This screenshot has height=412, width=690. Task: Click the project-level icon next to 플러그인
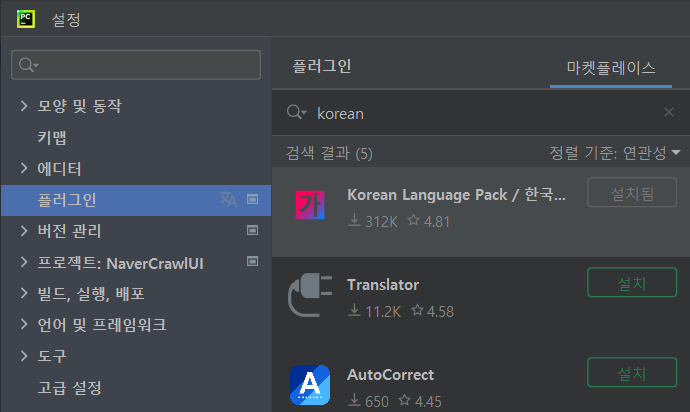[x=252, y=199]
